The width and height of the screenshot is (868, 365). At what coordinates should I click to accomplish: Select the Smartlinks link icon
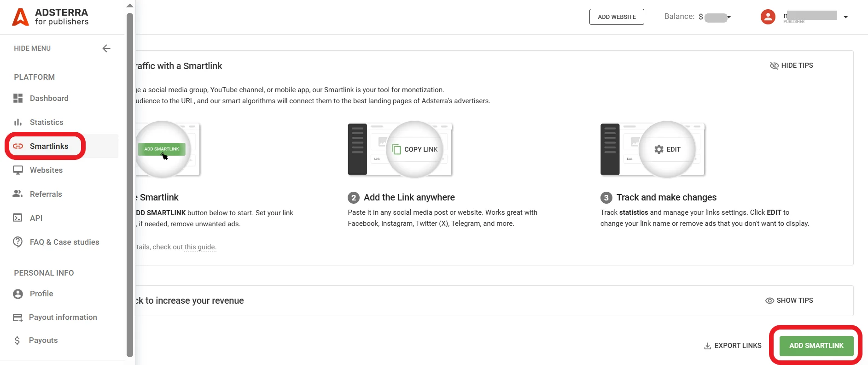click(17, 146)
